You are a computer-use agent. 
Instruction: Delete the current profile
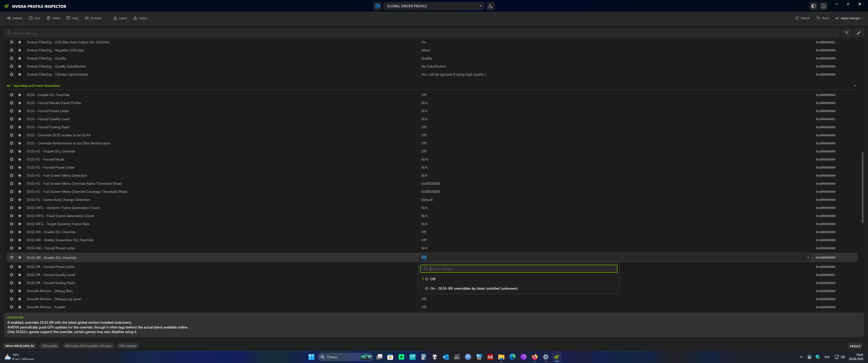(x=53, y=18)
